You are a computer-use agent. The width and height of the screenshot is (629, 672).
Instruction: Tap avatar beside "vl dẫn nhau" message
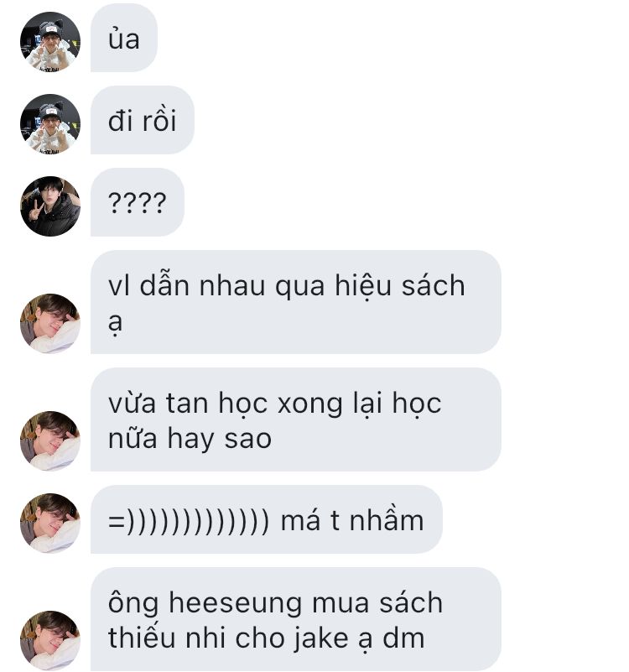tap(50, 324)
